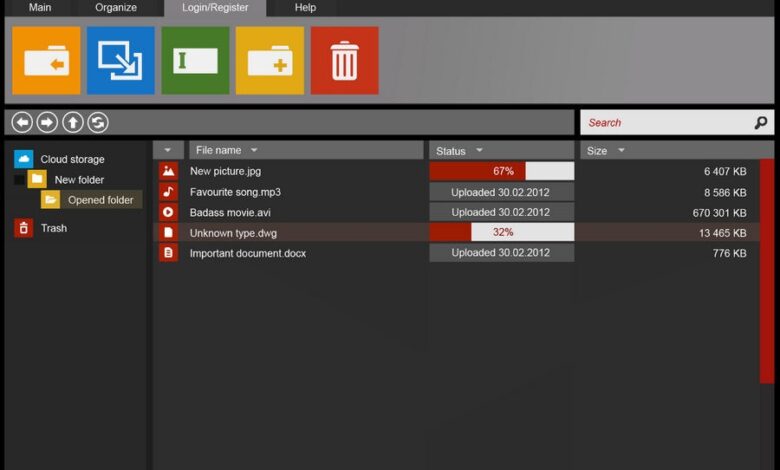Select the file Badass movie.avi
This screenshot has width=780, height=470.
coord(230,212)
